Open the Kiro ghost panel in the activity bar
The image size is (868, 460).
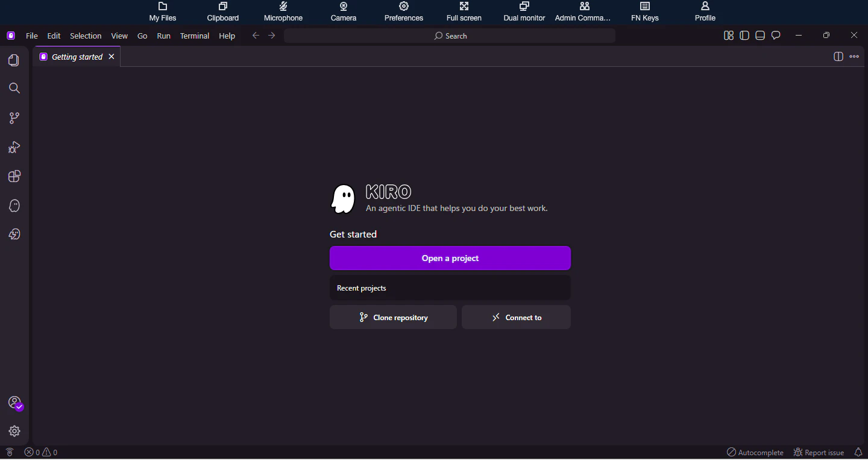(x=14, y=206)
